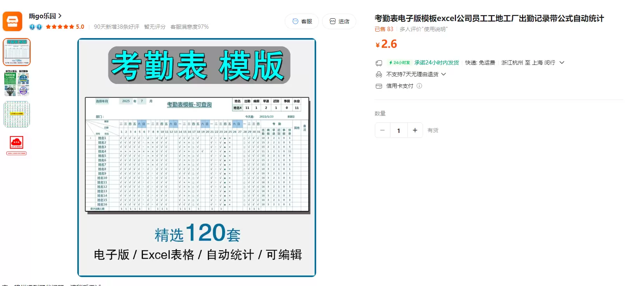Open reviews mentioning 使用说明

click(423, 29)
